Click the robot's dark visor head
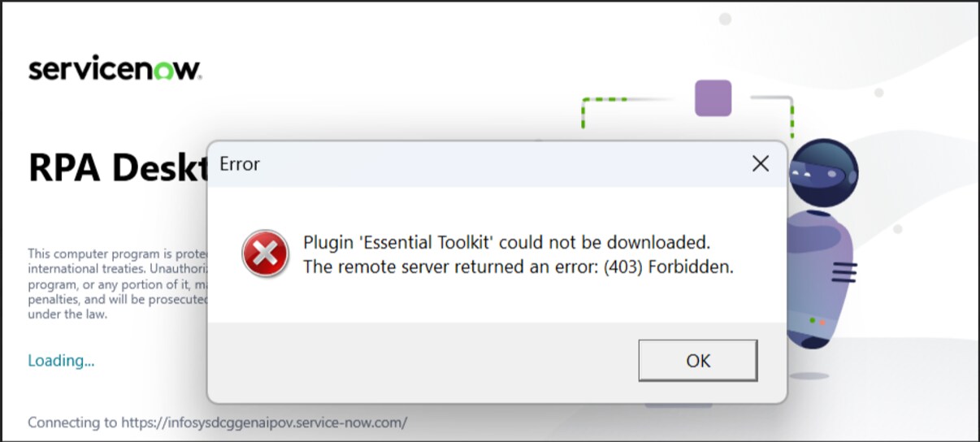 point(822,173)
